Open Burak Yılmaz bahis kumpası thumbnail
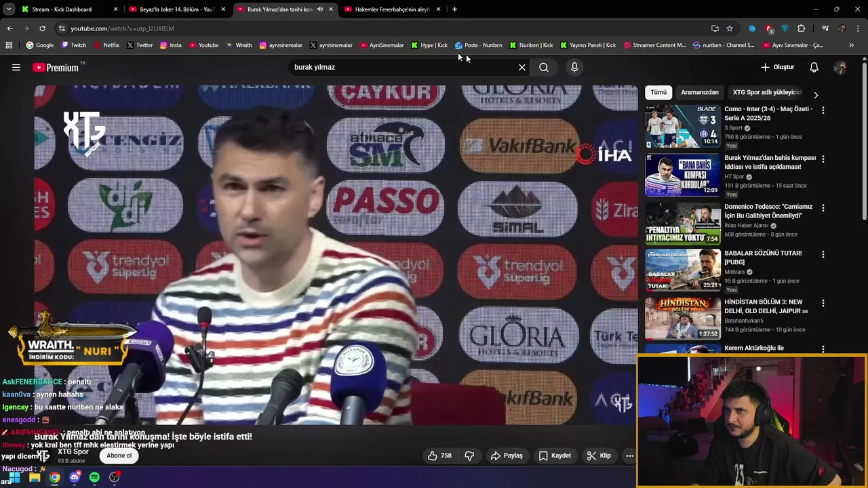868x488 pixels. pyautogui.click(x=682, y=175)
